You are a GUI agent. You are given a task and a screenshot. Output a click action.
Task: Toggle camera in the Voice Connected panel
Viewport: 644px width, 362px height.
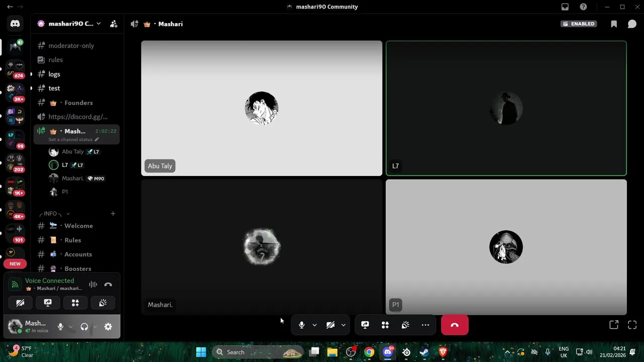point(20,303)
